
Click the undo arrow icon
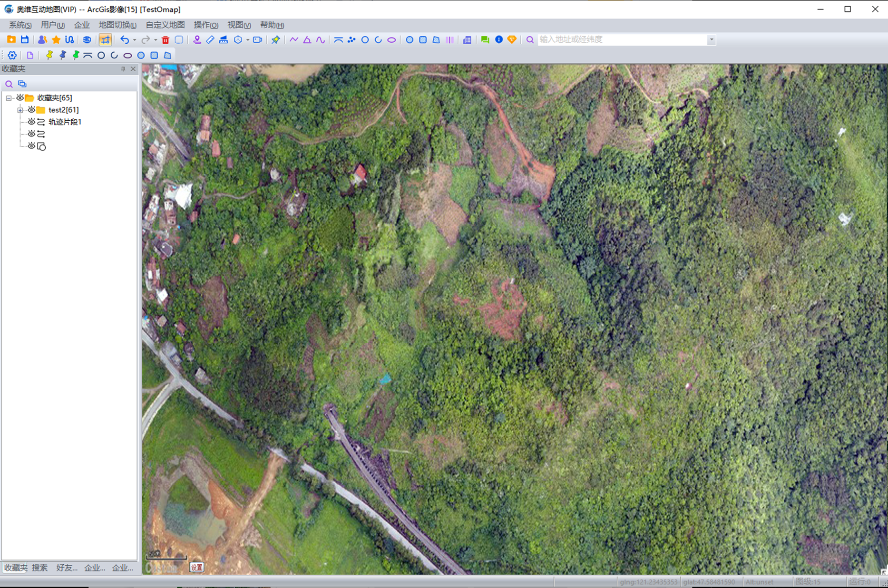125,40
